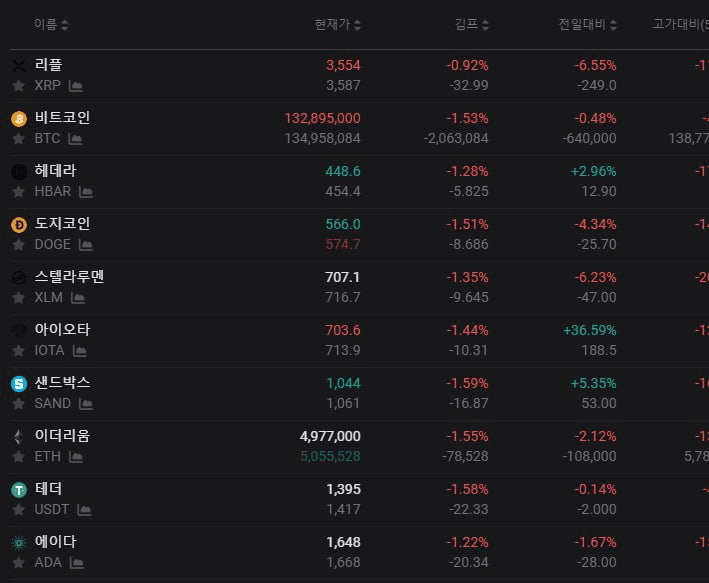
Task: Click the Hedera coin logo
Action: [19, 172]
